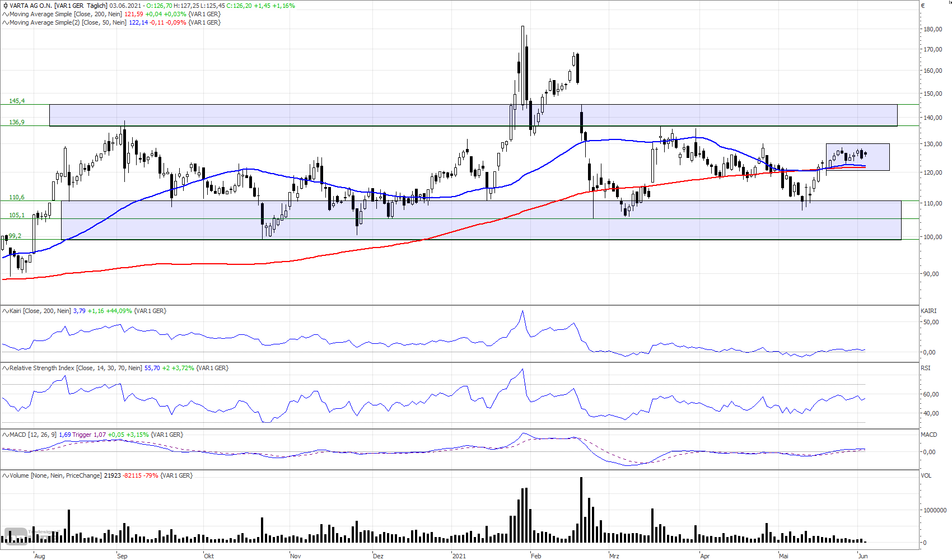Click the Okt label on time axis
Screen dimensions: 952x560
tap(209, 556)
